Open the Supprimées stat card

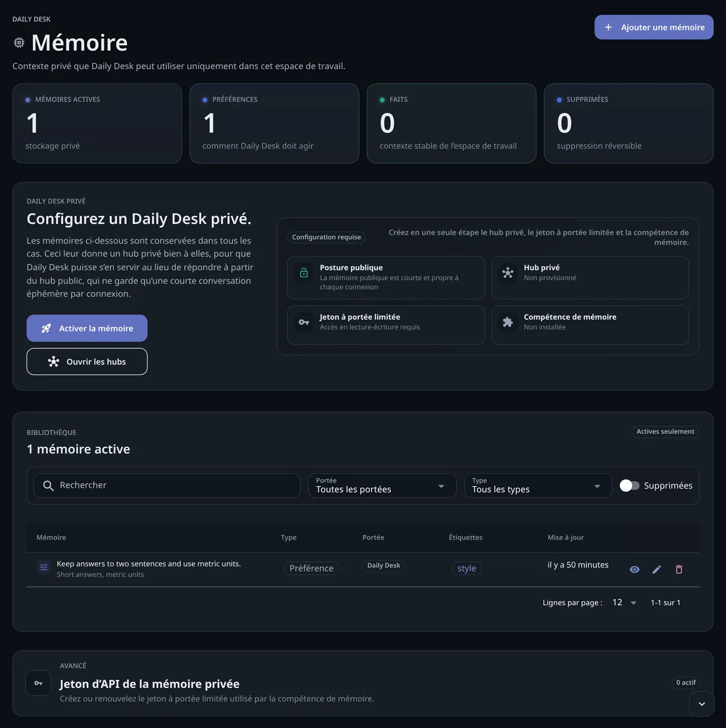pyautogui.click(x=628, y=123)
